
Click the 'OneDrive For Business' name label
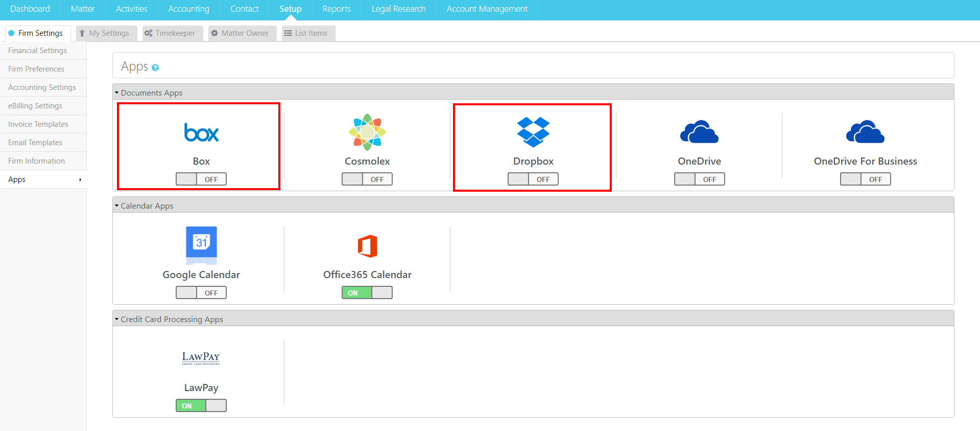click(x=865, y=161)
